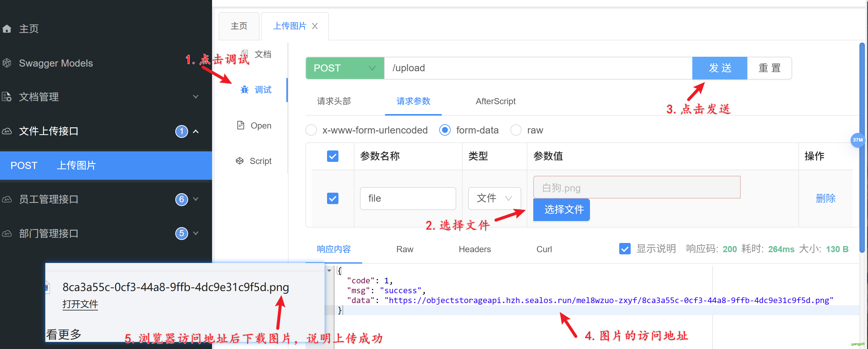Click the right vertical scrollbar

pos(862,148)
